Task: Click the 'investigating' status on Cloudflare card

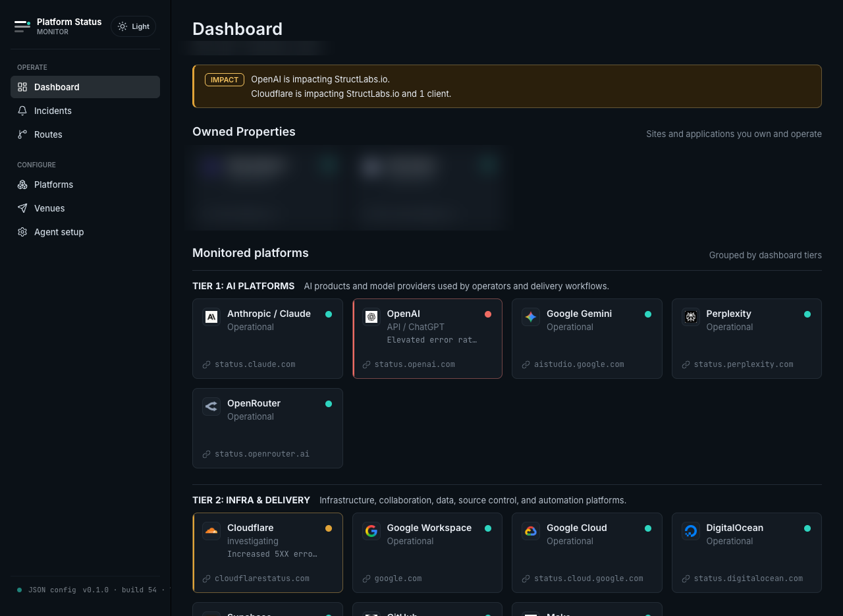Action: click(253, 541)
